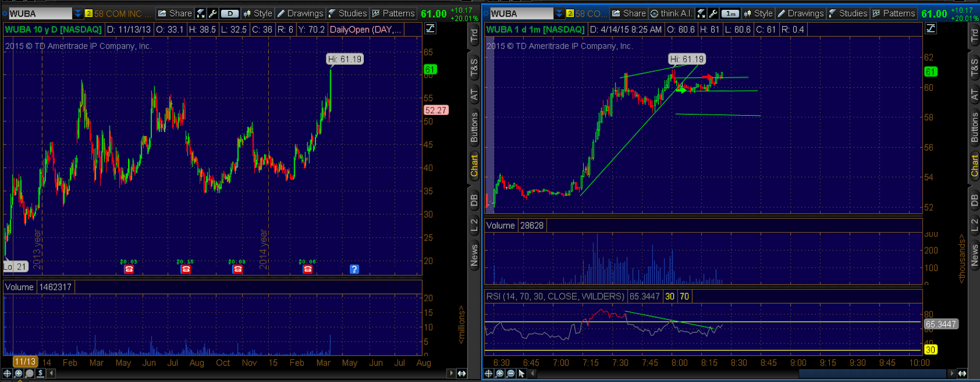Open T&S side tab of left chart
This screenshot has width=980, height=382.
pos(474,68)
